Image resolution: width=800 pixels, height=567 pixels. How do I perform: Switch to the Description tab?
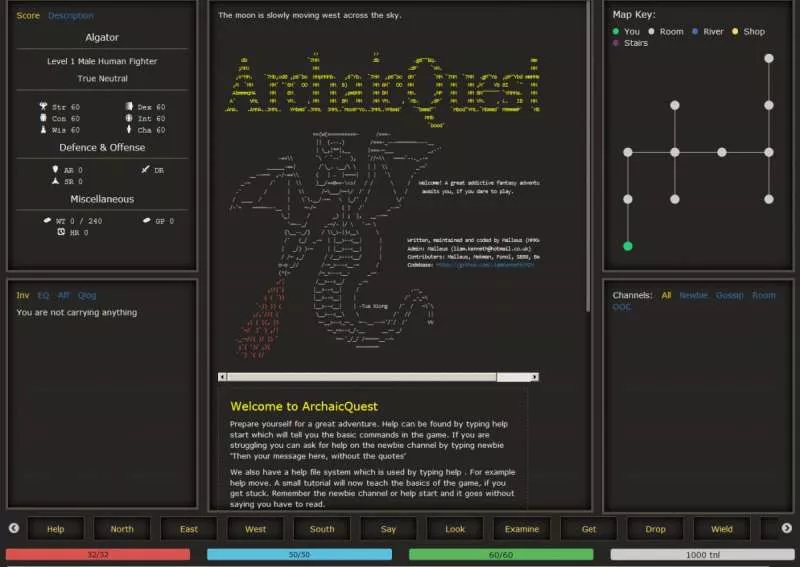click(70, 16)
